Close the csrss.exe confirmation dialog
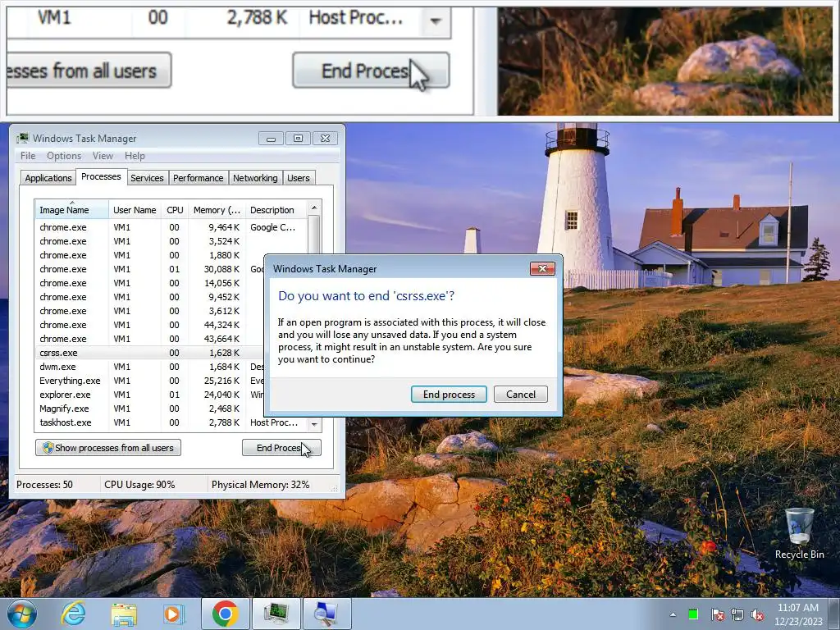The width and height of the screenshot is (840, 630). [542, 268]
